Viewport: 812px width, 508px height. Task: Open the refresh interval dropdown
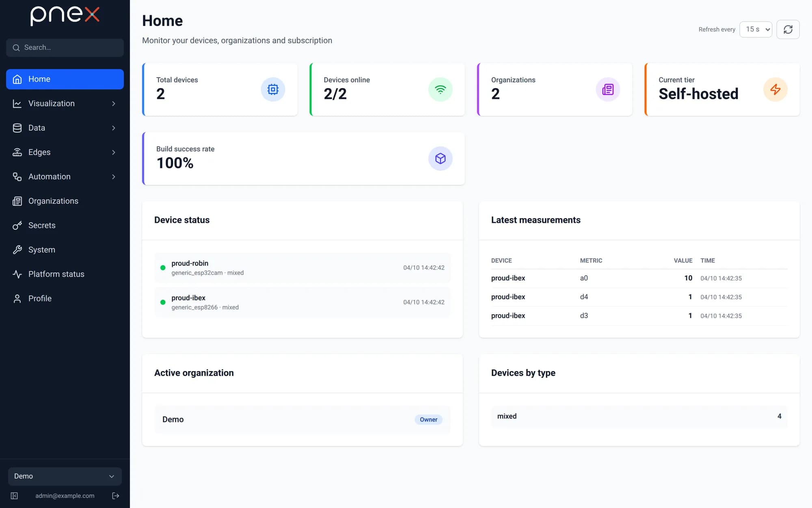[x=756, y=29]
